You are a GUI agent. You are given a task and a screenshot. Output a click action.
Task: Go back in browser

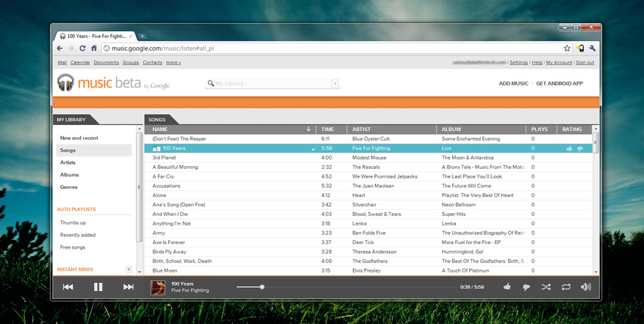tap(59, 48)
